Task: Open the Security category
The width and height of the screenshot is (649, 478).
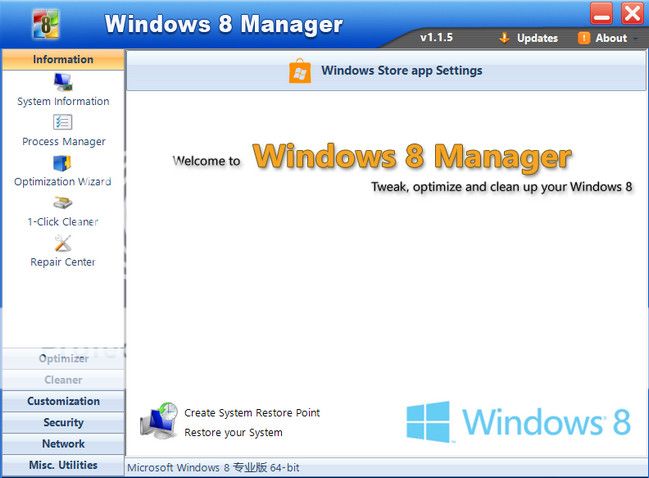Action: point(63,423)
